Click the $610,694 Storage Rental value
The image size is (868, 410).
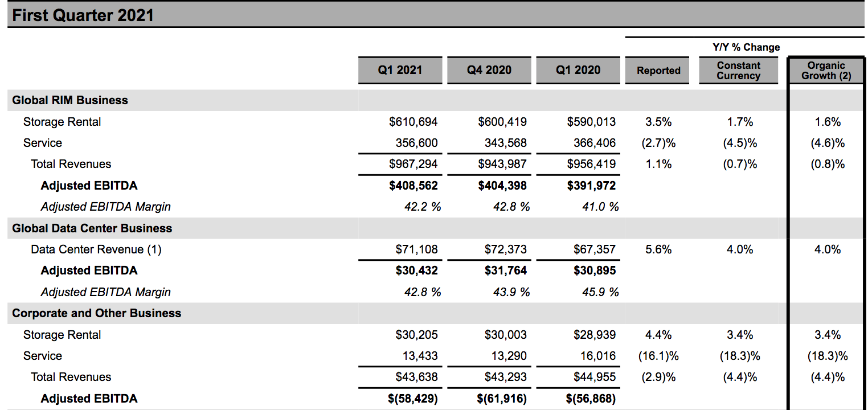point(413,122)
